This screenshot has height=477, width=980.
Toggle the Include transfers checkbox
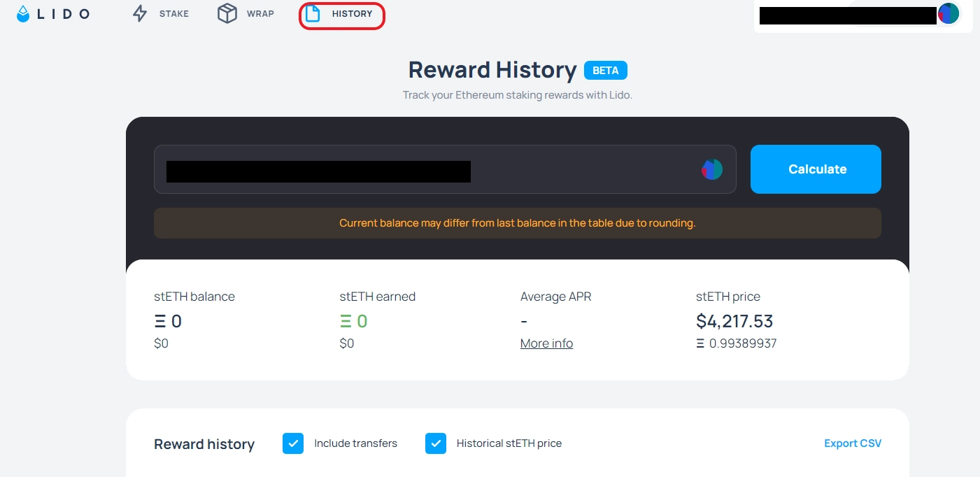point(293,443)
